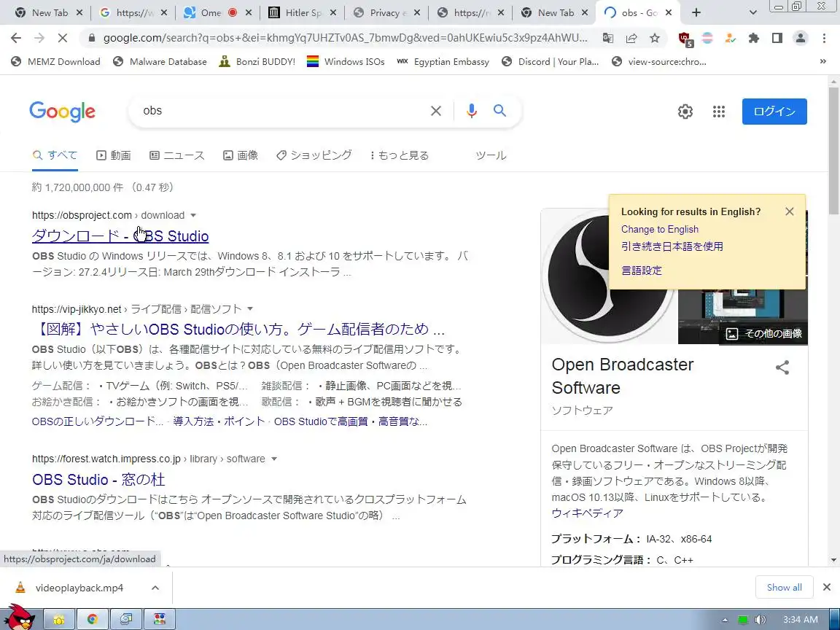Open Bonzi BUDDY! bookmark
840x630 pixels.
(x=257, y=61)
